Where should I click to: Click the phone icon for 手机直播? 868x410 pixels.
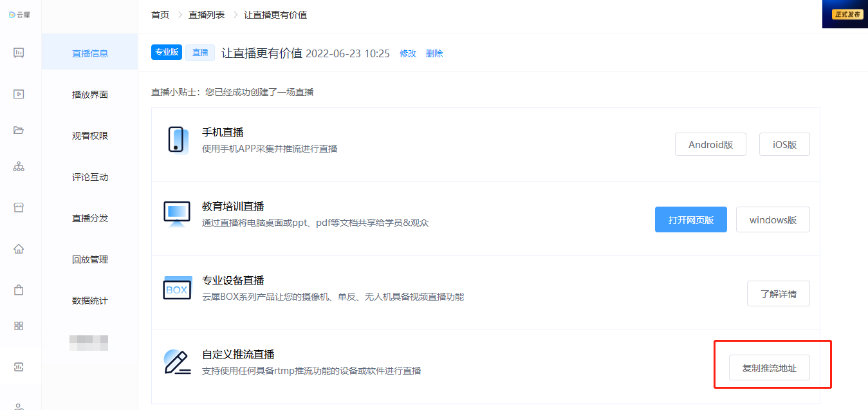[x=177, y=140]
